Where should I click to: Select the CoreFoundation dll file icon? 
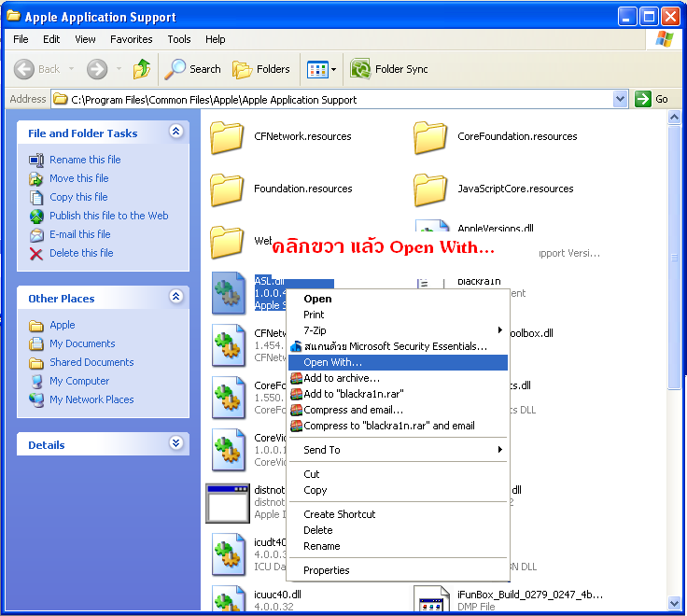[x=229, y=398]
